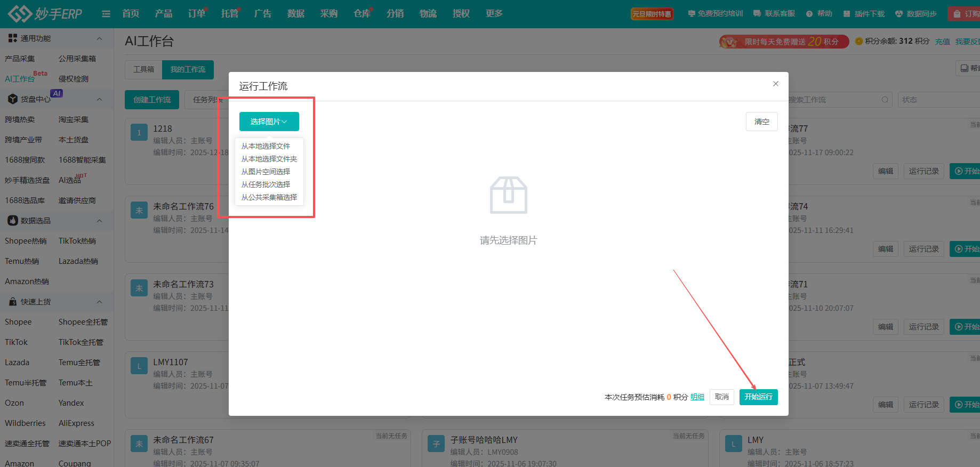Open the 明细 points detail link
Image resolution: width=980 pixels, height=467 pixels.
click(697, 397)
